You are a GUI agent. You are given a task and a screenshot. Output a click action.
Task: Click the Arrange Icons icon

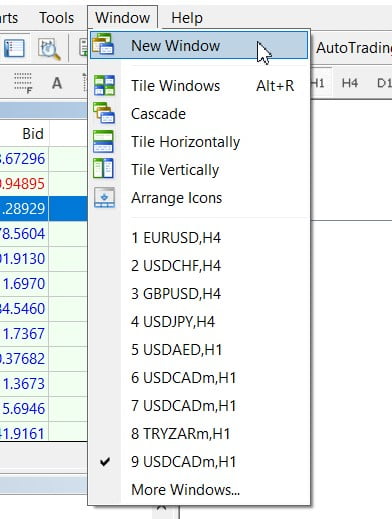tap(104, 197)
